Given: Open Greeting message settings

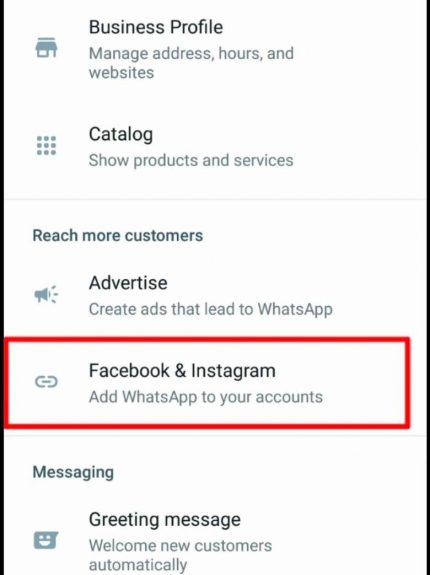Looking at the screenshot, I should (215, 541).
